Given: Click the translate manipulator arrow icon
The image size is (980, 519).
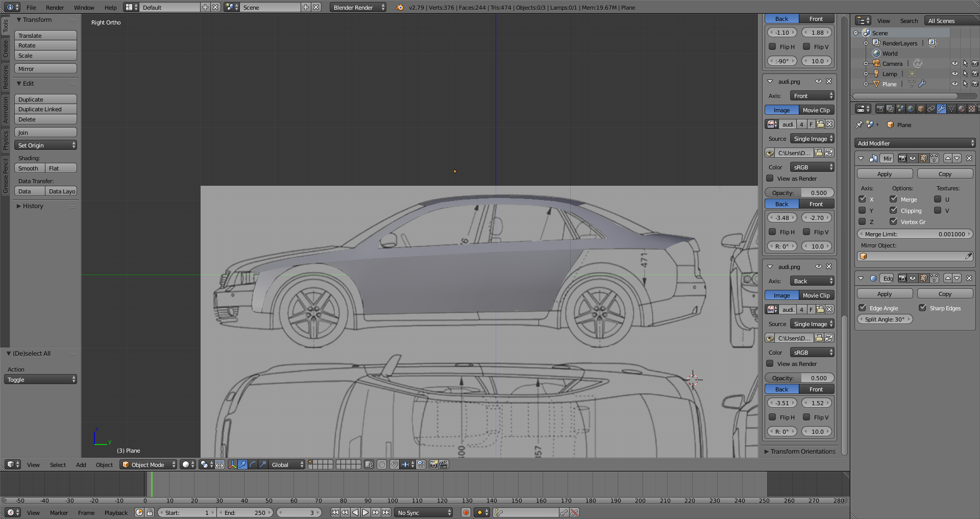Looking at the screenshot, I should tap(242, 464).
